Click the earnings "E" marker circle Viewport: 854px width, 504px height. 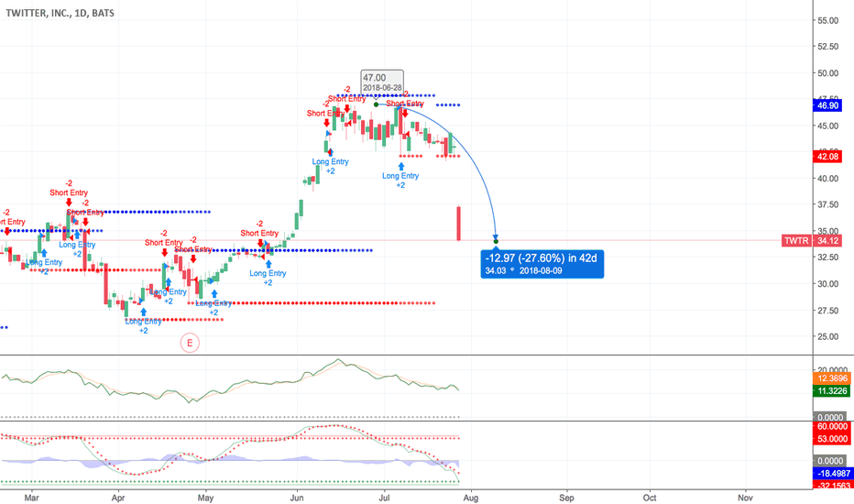(x=190, y=343)
